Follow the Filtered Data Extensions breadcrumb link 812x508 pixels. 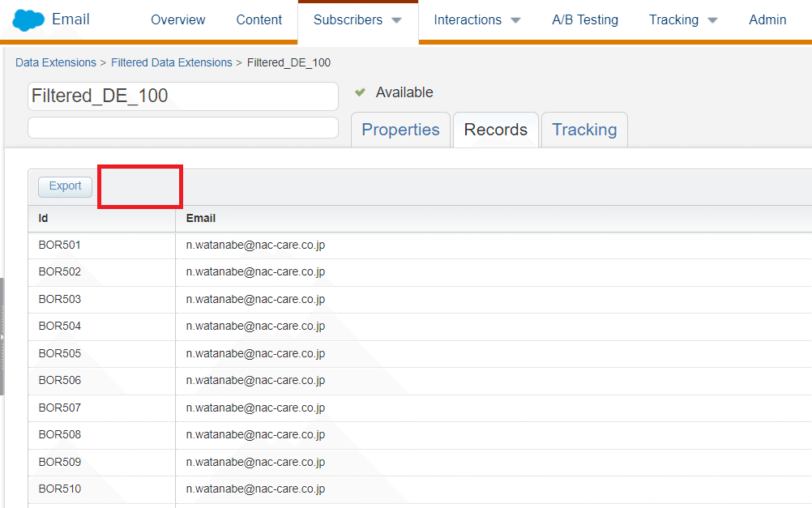(172, 62)
